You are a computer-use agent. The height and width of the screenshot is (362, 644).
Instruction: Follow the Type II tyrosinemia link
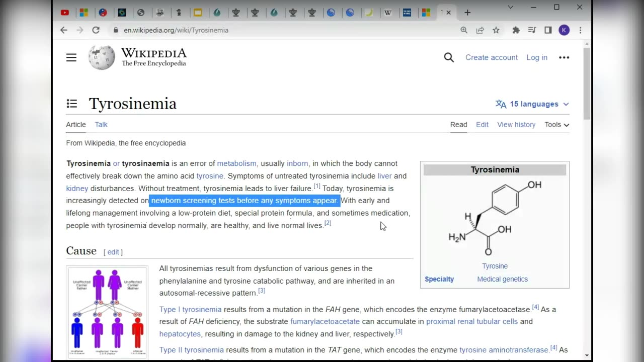pyautogui.click(x=192, y=350)
